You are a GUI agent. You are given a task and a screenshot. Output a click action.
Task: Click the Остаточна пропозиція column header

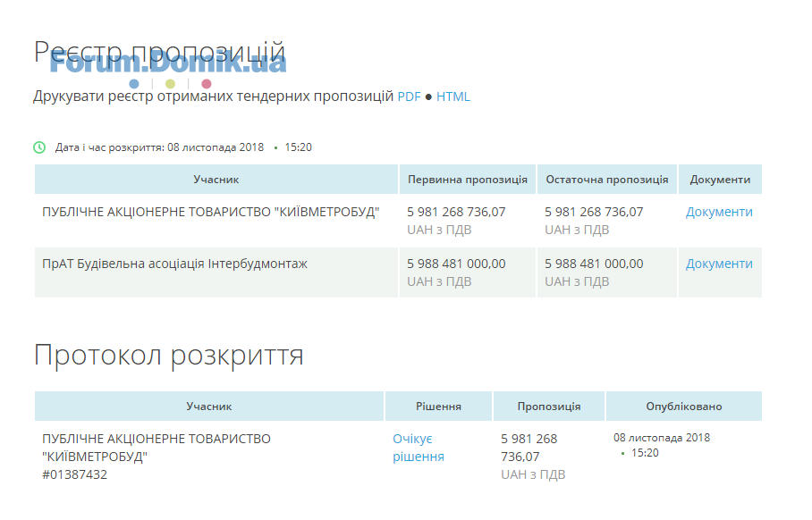[x=607, y=180]
